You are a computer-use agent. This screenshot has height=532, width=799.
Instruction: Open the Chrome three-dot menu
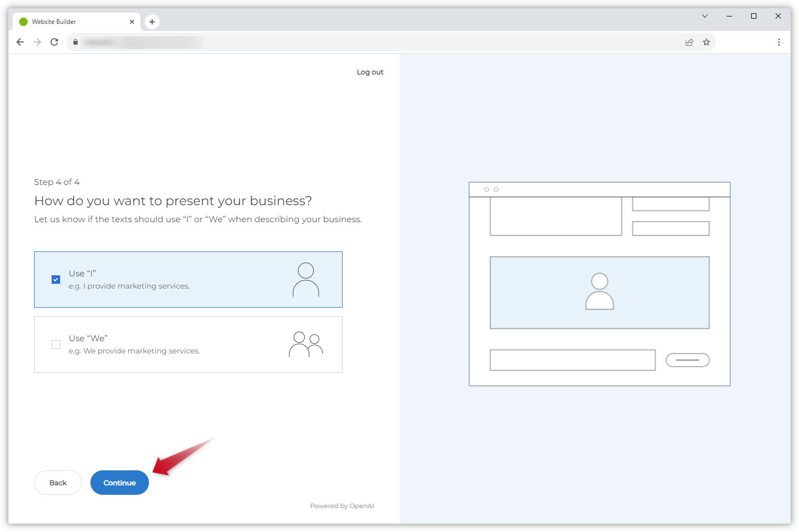[779, 42]
